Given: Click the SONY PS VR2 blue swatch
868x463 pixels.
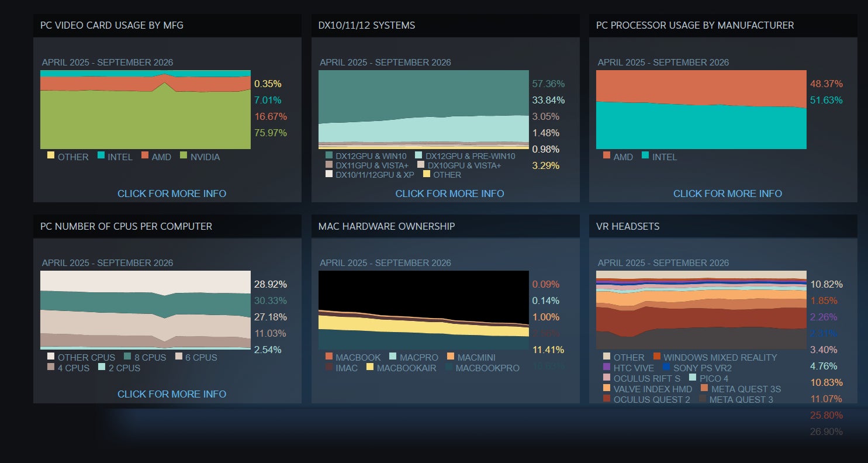Looking at the screenshot, I should point(666,367).
